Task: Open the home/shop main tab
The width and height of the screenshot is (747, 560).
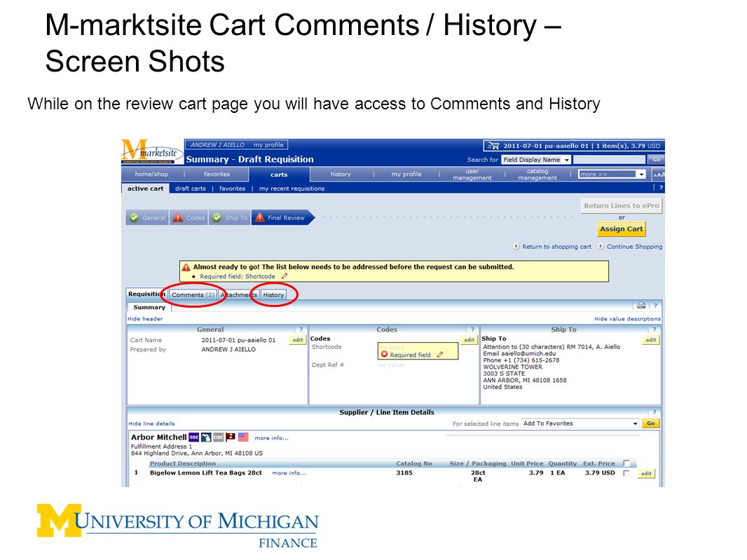Action: click(x=151, y=175)
